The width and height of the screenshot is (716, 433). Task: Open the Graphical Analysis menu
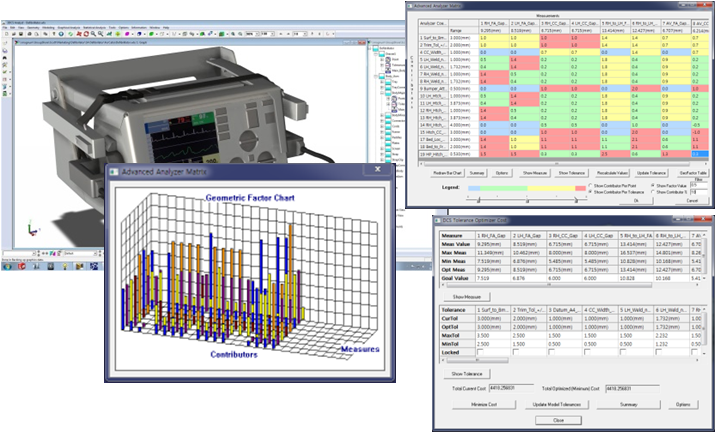68,27
